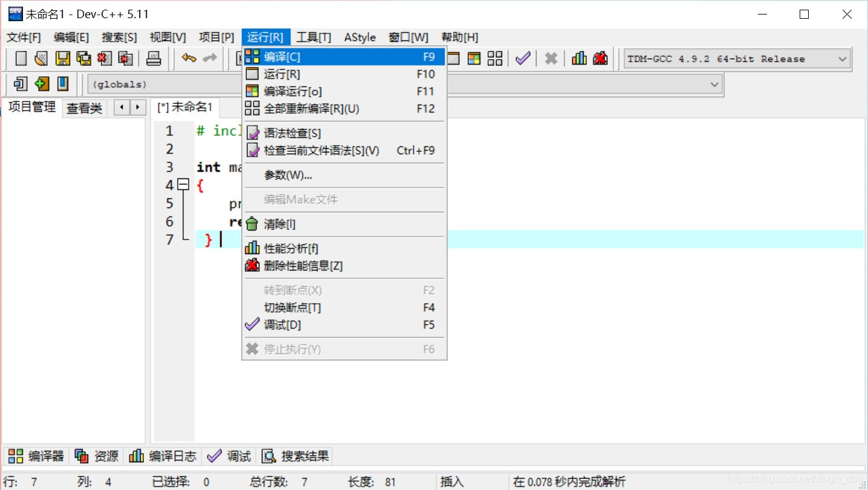Screen dimensions: 868x490
Task: Click disabled 转到断点(X) F2 entry
Action: coord(344,290)
